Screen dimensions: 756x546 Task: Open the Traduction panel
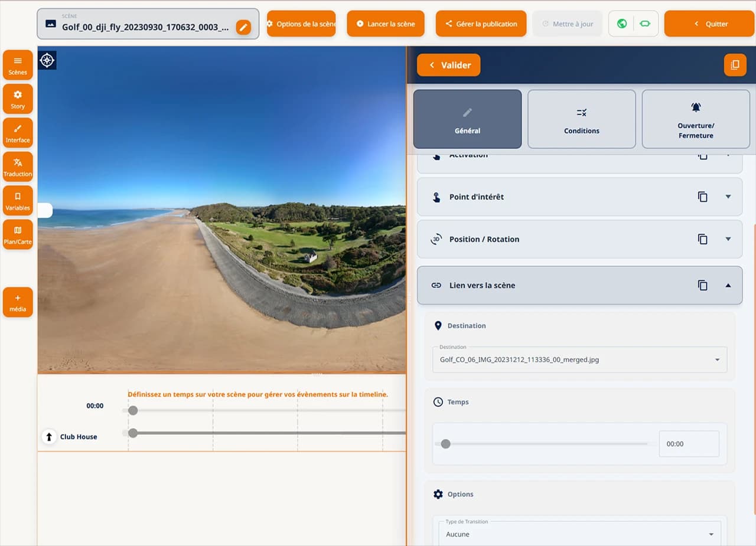point(18,166)
